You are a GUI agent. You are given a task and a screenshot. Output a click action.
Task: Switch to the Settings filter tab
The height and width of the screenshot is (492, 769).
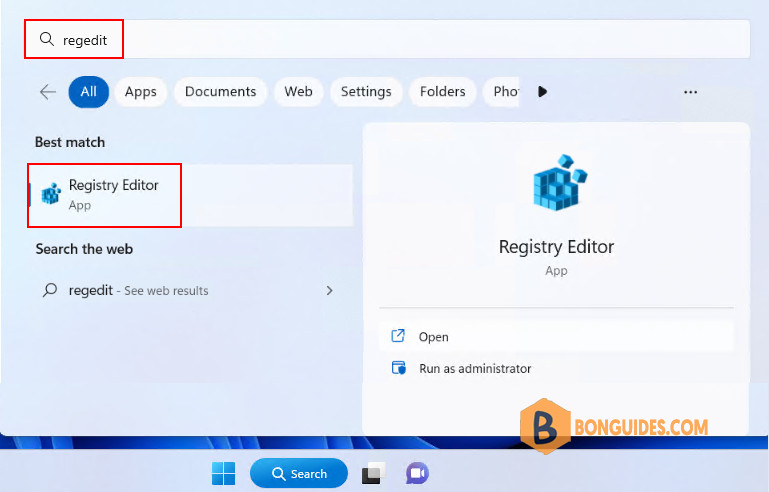[366, 92]
